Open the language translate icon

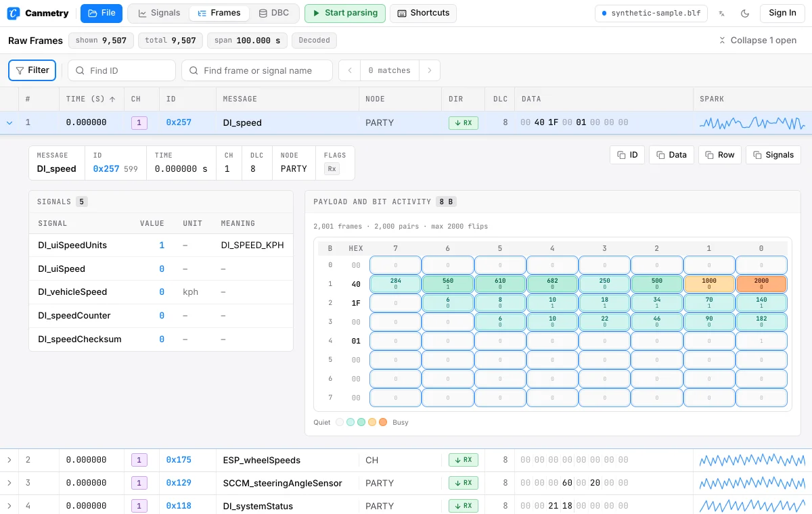(722, 13)
